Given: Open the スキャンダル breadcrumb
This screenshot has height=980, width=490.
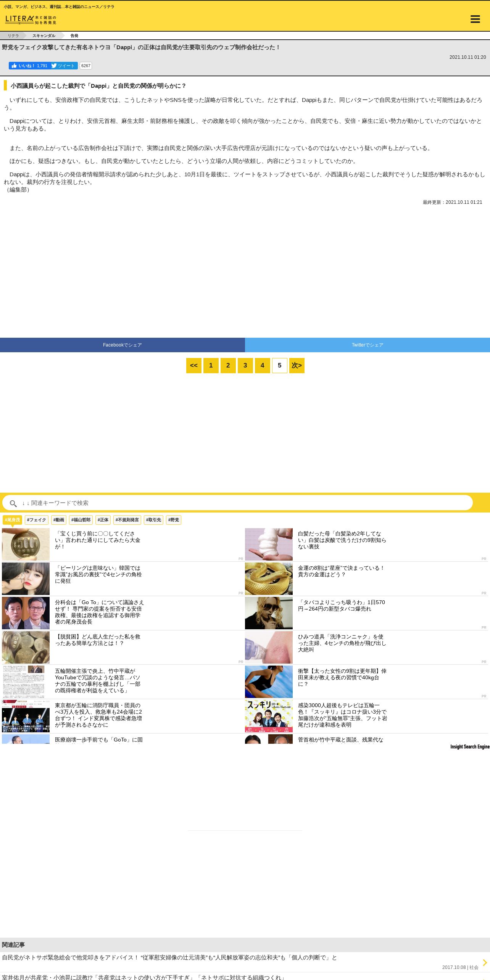Looking at the screenshot, I should point(44,35).
